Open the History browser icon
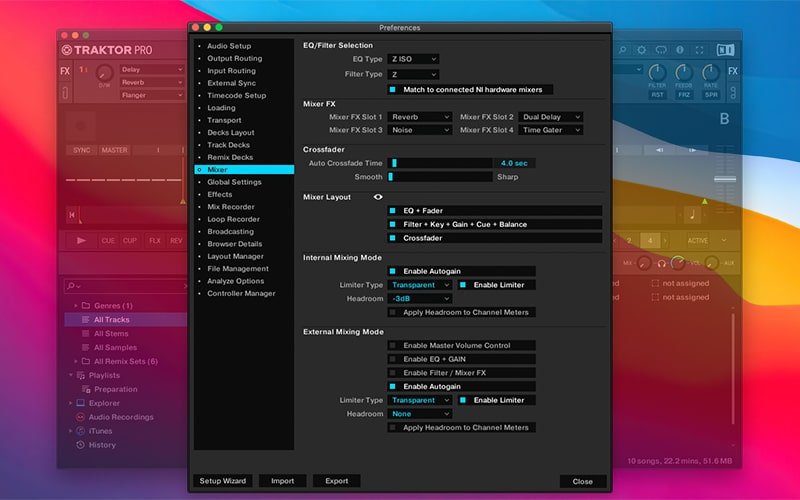Viewport: 800px width, 500px height. coord(79,445)
